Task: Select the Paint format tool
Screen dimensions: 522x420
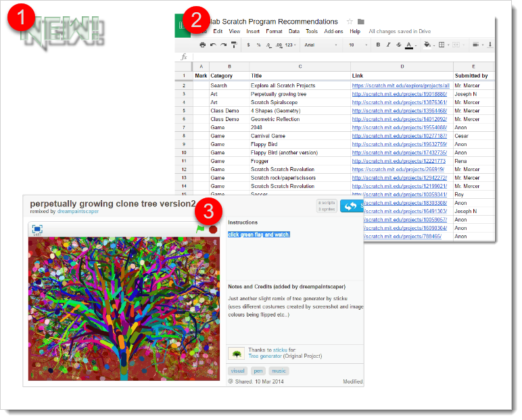Action: click(x=234, y=45)
